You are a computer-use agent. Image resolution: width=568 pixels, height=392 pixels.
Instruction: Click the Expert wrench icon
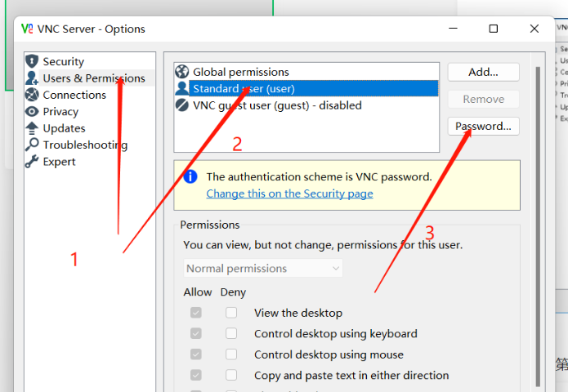[32, 162]
